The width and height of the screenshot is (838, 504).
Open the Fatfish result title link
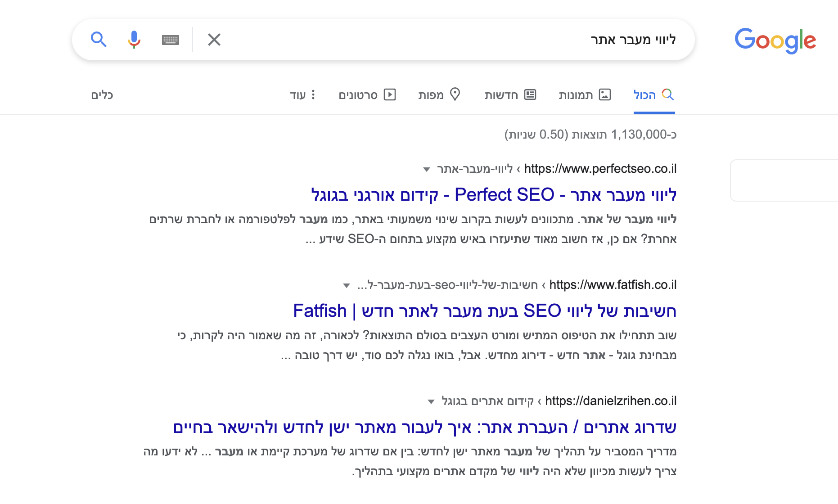pyautogui.click(x=485, y=311)
